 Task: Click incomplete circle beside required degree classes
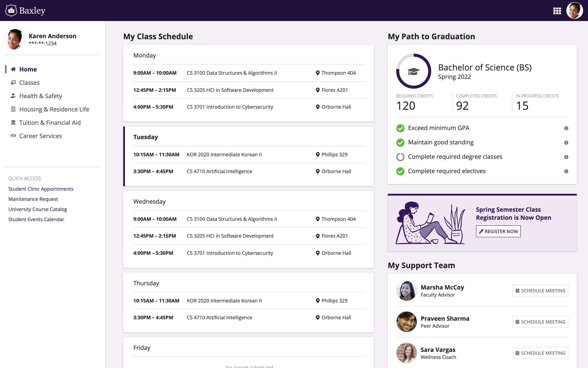400,157
